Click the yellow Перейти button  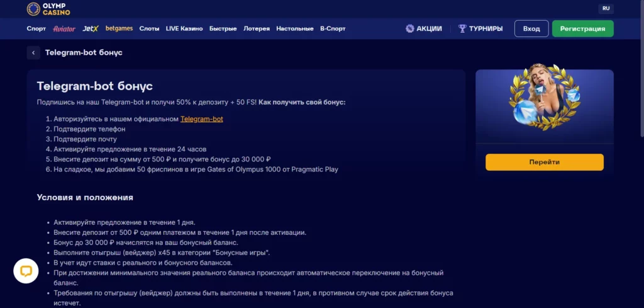click(x=545, y=162)
